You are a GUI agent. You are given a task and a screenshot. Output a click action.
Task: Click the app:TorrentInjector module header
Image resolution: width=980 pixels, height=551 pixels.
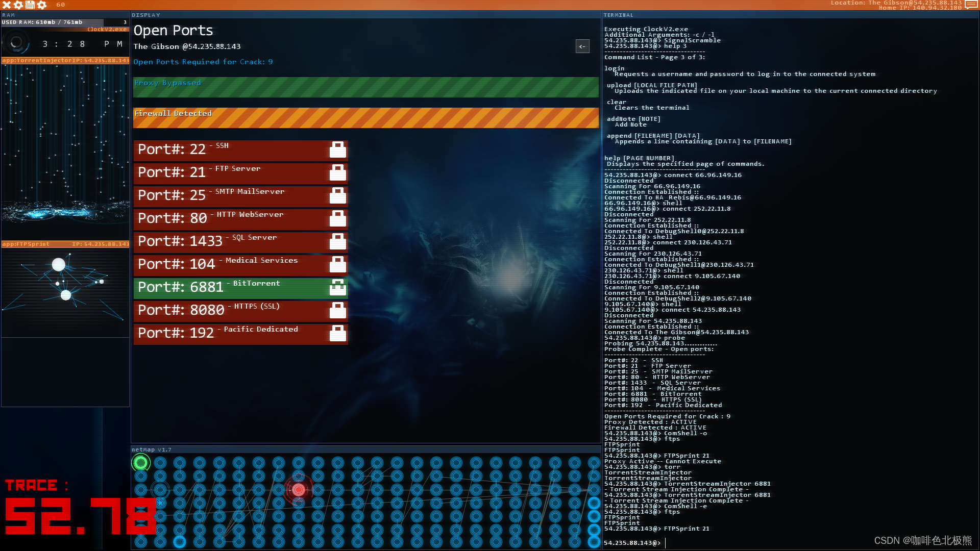coord(65,60)
